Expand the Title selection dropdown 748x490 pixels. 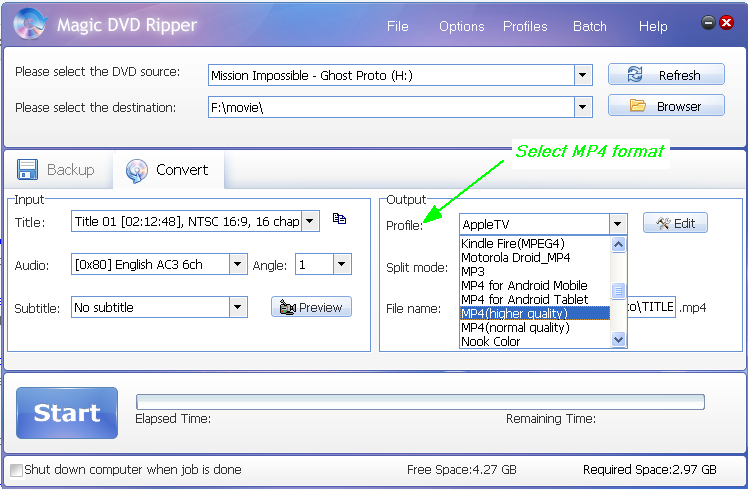click(x=311, y=221)
